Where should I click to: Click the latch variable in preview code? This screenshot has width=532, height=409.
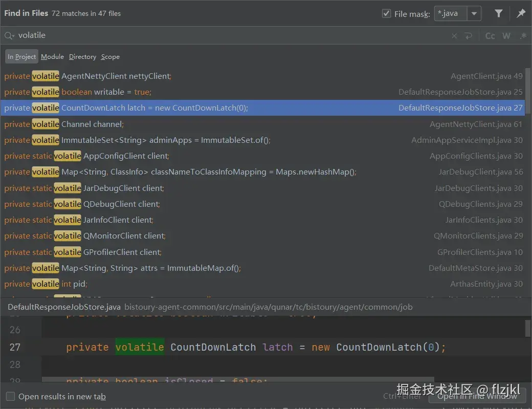pyautogui.click(x=278, y=347)
